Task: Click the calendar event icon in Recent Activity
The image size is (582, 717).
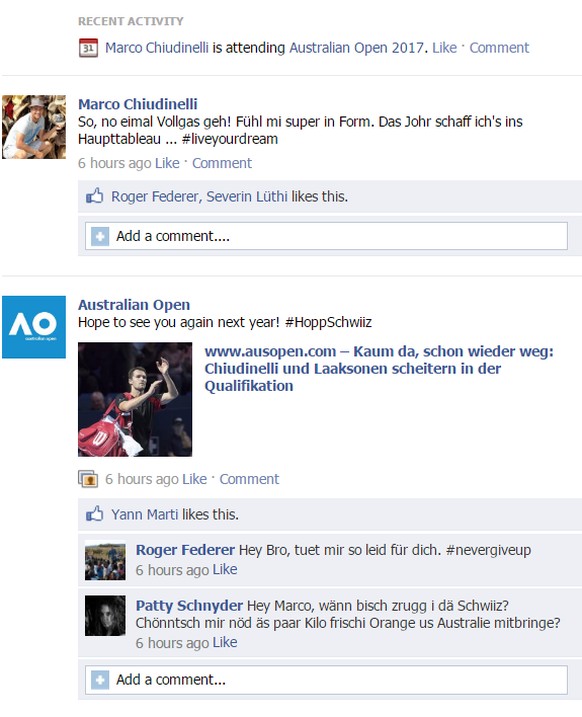Action: 88,48
